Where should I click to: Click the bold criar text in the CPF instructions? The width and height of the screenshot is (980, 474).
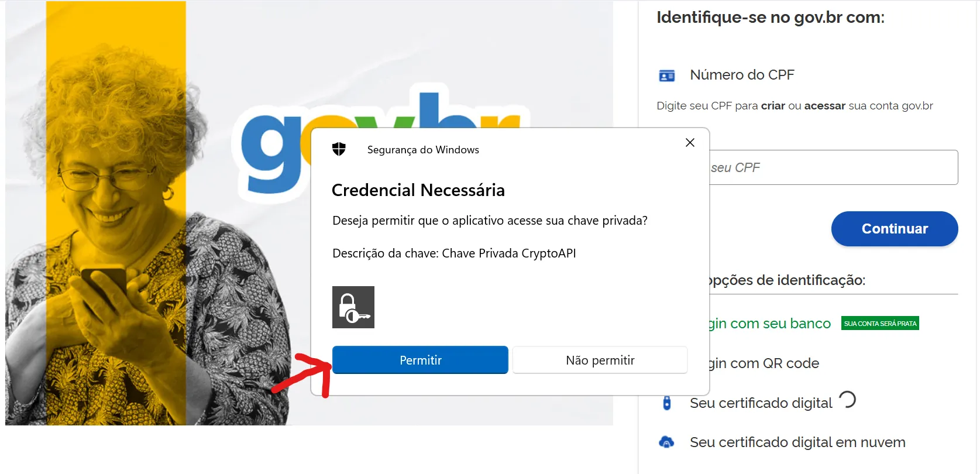(773, 106)
